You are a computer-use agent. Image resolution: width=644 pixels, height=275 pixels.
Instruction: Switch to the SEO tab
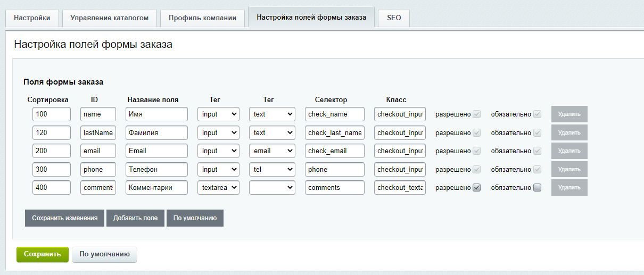coord(394,18)
